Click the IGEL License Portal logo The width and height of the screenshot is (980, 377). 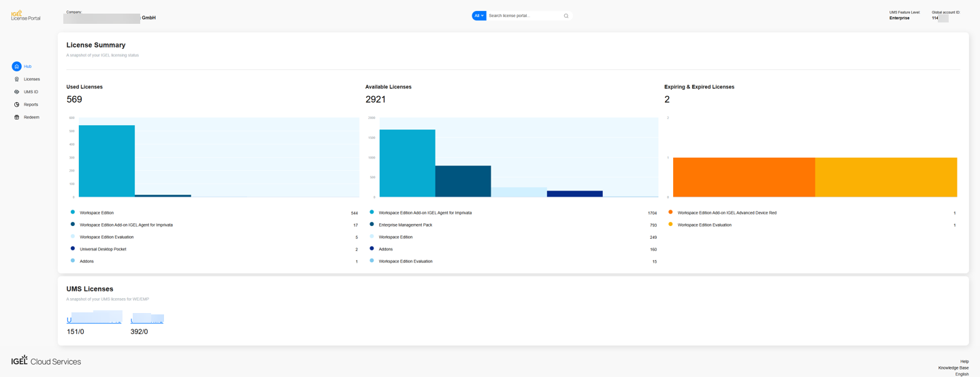pos(26,15)
